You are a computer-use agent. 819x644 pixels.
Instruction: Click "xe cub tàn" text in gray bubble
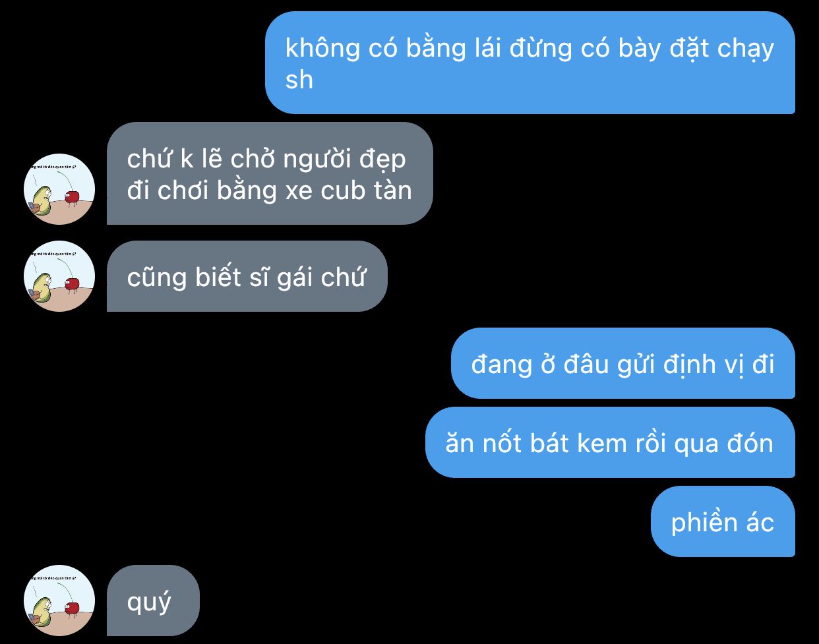coord(348,190)
